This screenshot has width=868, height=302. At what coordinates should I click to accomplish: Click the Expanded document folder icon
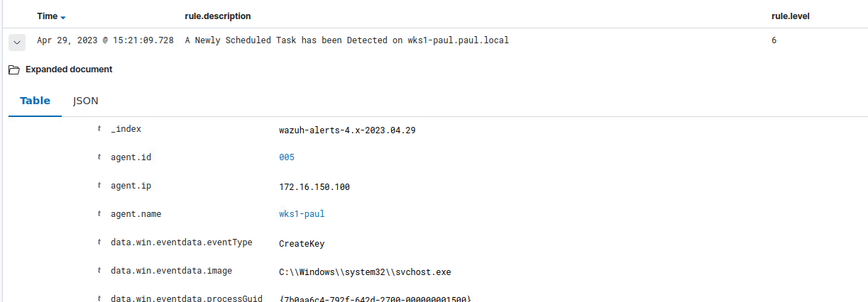click(13, 69)
